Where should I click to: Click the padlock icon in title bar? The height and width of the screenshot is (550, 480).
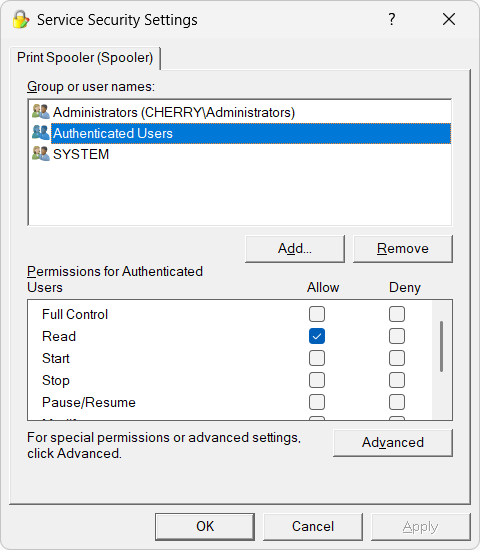(21, 19)
